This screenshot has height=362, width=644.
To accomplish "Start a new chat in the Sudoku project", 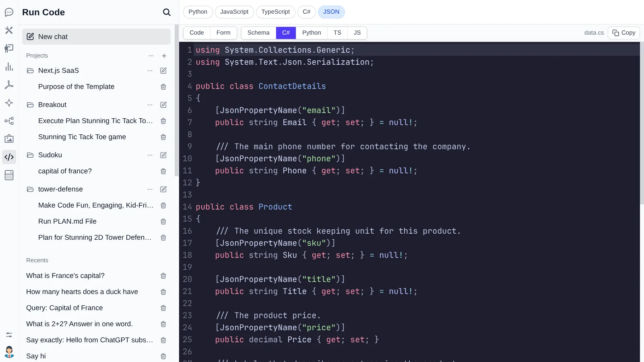I will click(163, 155).
